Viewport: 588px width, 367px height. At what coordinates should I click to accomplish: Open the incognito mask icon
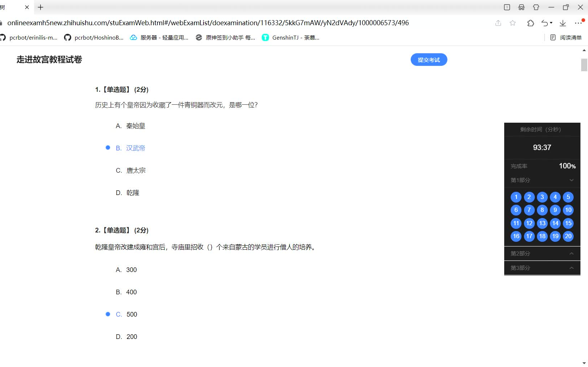pos(521,7)
